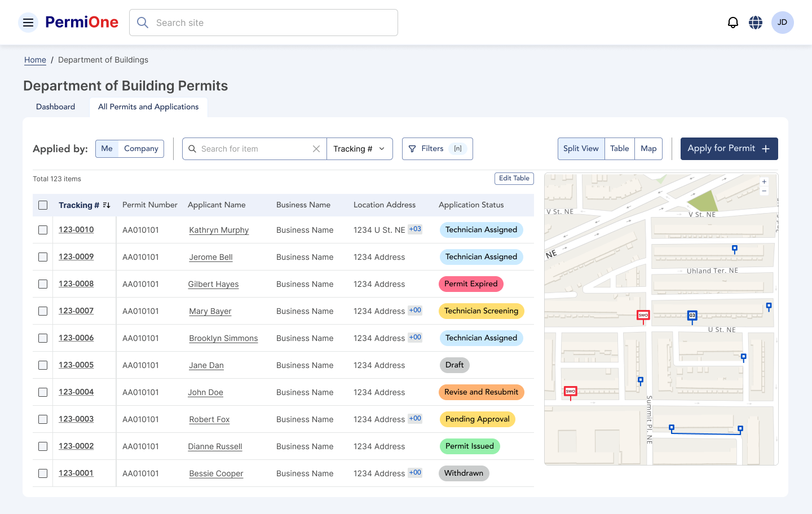The height and width of the screenshot is (514, 812).
Task: Click the Tracking # sort icon
Action: pos(107,205)
